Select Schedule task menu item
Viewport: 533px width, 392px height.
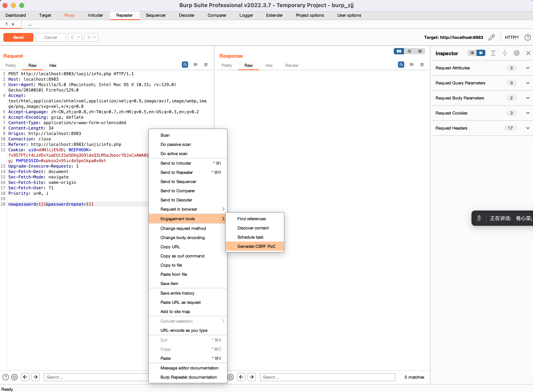255,237
